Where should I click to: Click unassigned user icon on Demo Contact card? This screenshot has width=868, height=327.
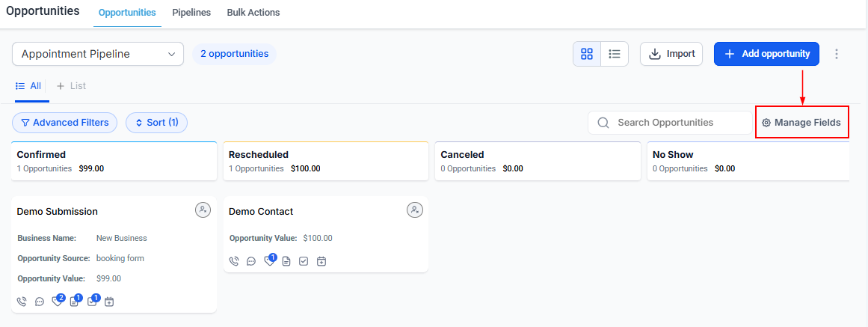(415, 210)
